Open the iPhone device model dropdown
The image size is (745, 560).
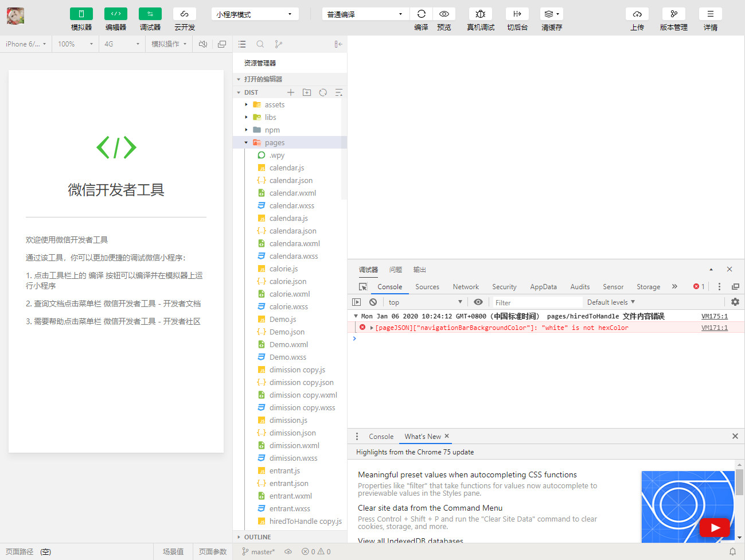[x=26, y=44]
